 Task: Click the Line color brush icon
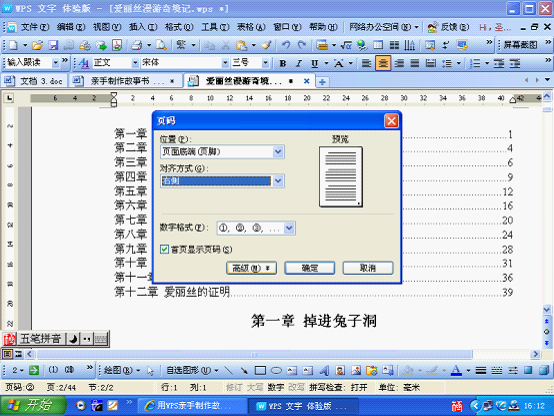tap(432, 370)
